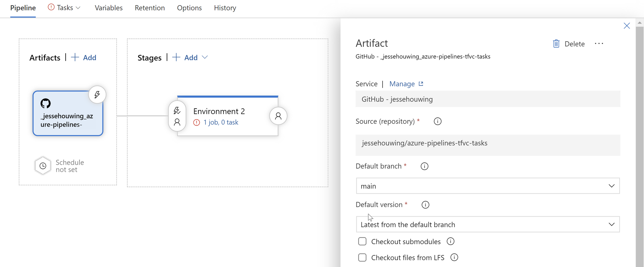Open post-deployment conditions person icon
644x267 pixels.
(278, 116)
